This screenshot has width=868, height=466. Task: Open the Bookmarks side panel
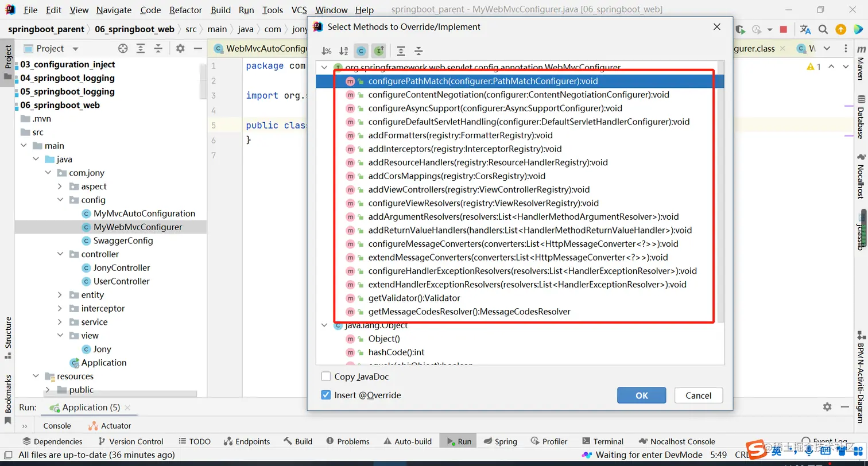pos(8,399)
